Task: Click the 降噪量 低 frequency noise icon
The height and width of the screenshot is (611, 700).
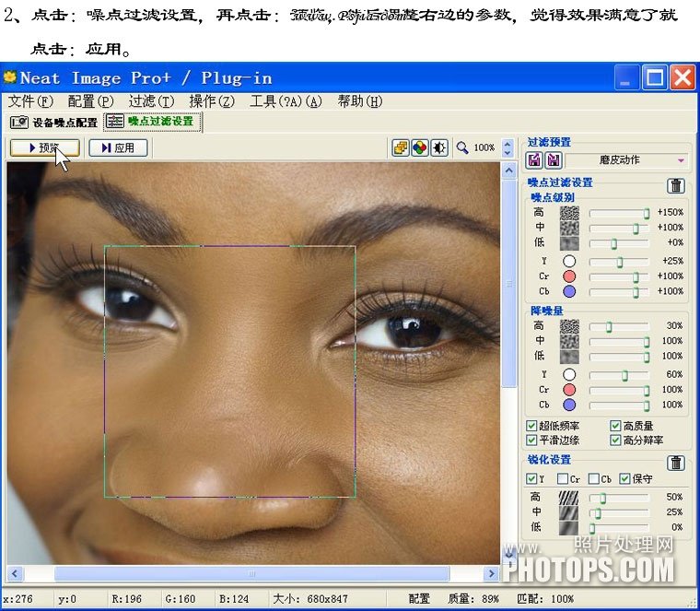Action: pos(569,357)
